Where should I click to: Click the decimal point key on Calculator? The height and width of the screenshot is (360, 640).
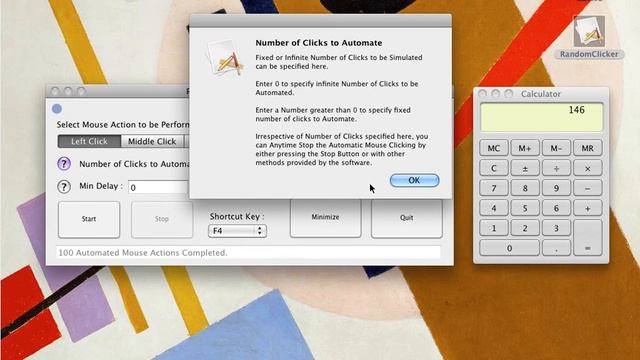(x=556, y=248)
